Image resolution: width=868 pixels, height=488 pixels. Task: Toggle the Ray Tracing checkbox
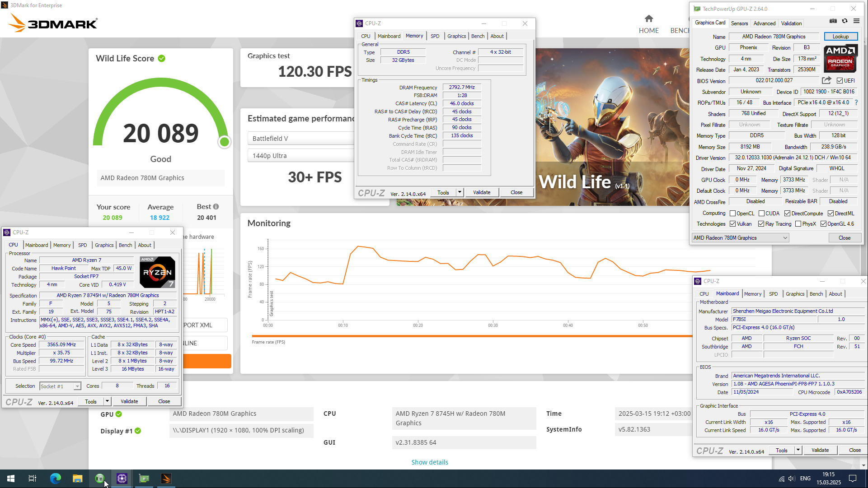761,224
